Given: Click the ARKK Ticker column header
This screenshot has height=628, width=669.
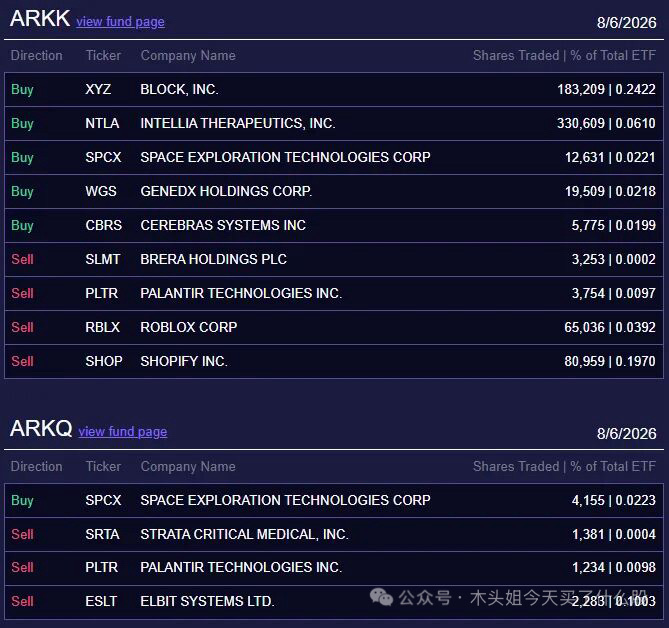Looking at the screenshot, I should point(103,55).
